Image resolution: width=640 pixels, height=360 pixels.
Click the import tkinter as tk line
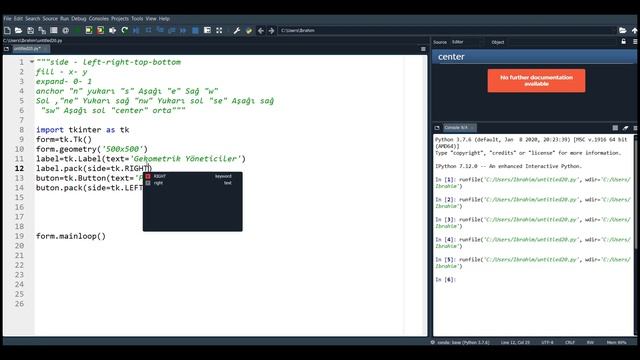click(x=82, y=130)
